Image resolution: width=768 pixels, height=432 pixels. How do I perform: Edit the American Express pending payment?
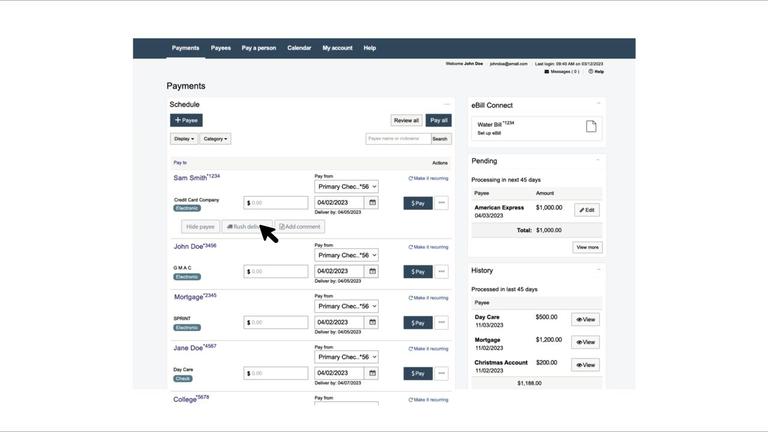(x=586, y=210)
